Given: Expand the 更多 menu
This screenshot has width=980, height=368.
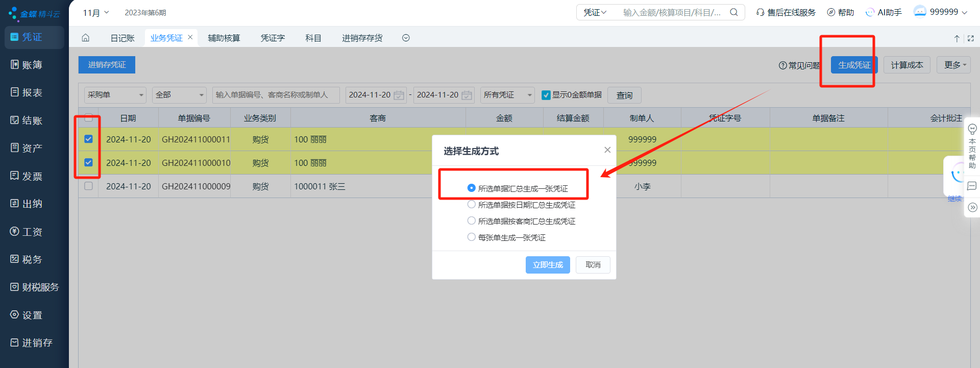Looking at the screenshot, I should 953,65.
